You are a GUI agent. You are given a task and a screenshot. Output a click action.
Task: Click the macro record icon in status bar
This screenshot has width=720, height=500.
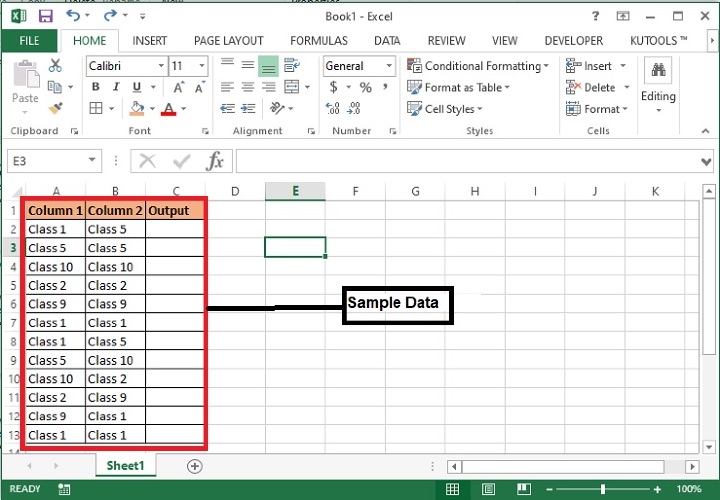click(64, 489)
